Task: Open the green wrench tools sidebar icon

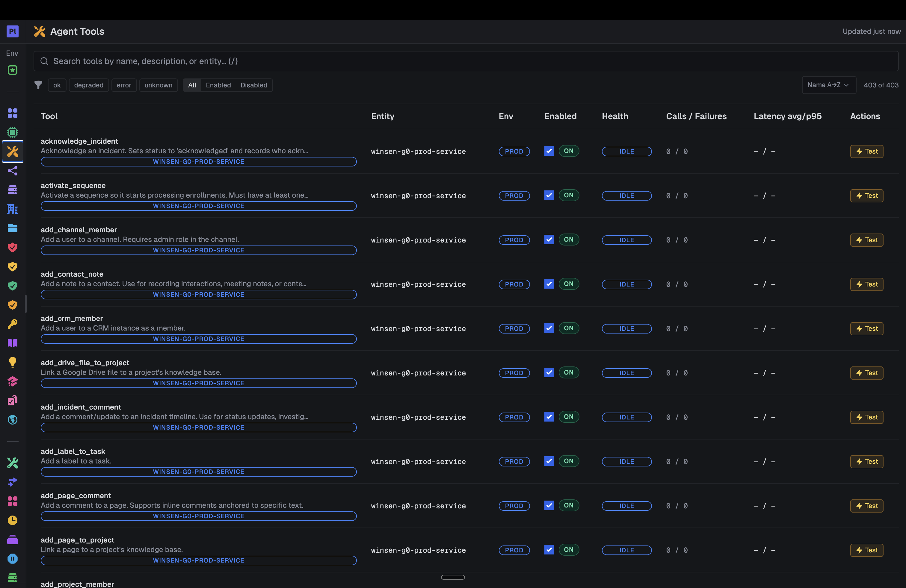Action: [x=13, y=463]
